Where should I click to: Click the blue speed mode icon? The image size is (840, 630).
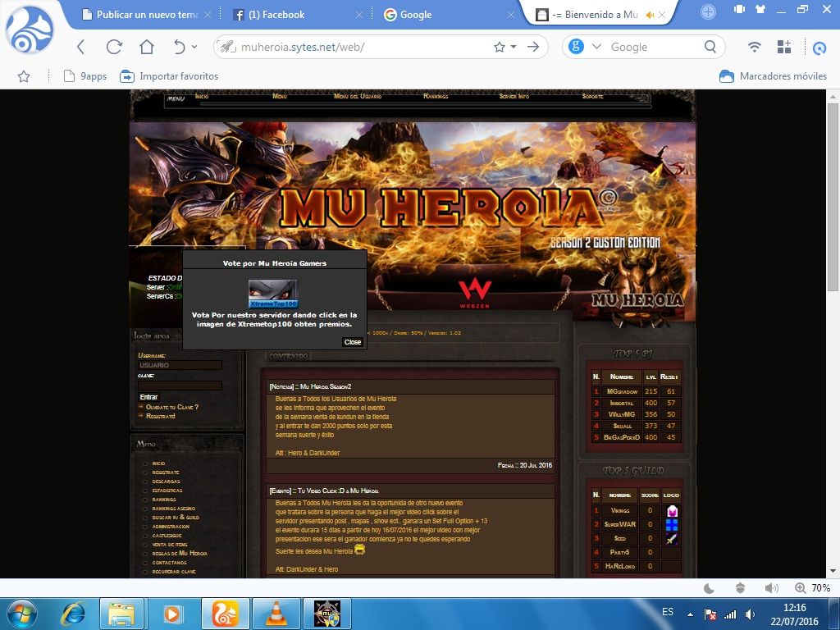tap(819, 48)
